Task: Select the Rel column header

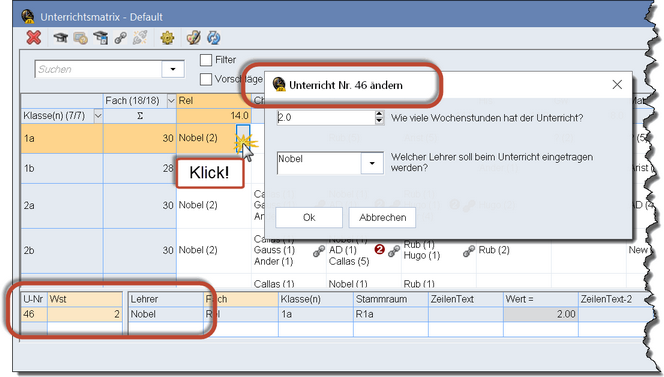Action: (x=214, y=101)
